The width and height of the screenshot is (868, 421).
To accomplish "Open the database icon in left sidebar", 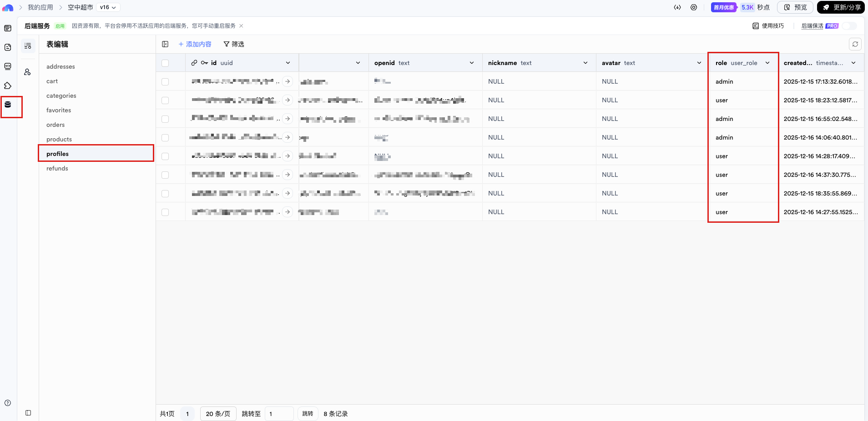I will [8, 105].
